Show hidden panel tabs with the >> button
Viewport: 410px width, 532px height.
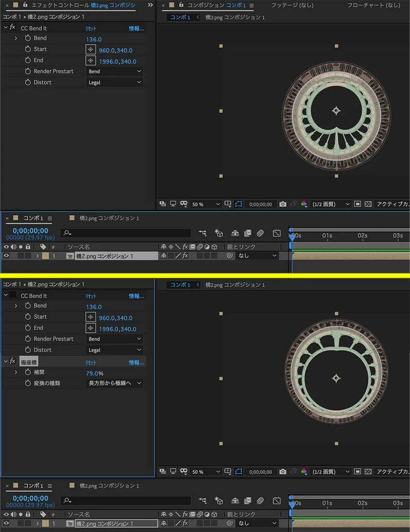(x=150, y=5)
